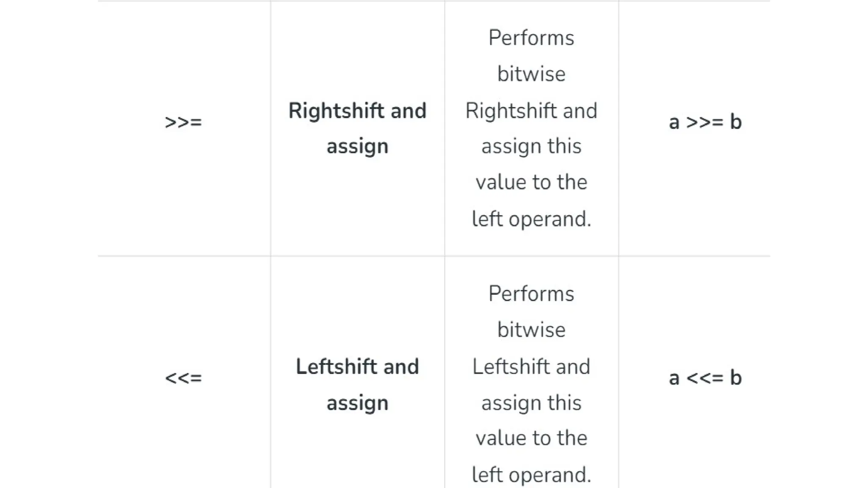Click the bold 'Rightshift and' heading line
The image size is (868, 488).
point(357,111)
